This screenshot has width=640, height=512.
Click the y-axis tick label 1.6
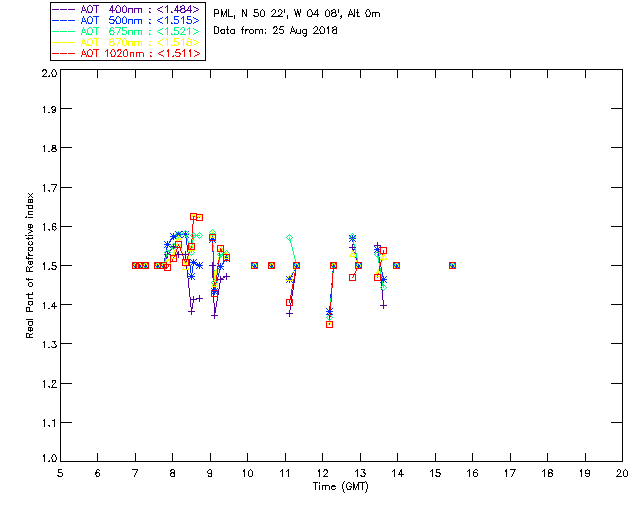pos(49,227)
